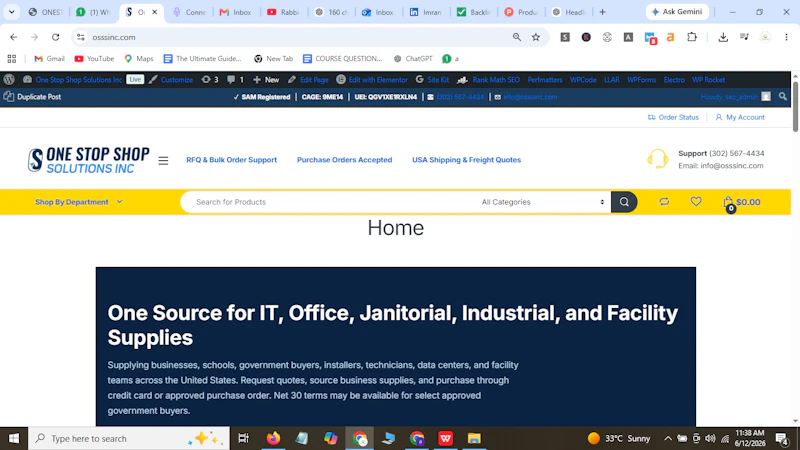
Task: Open the compare icon in yellow bar
Action: click(664, 202)
